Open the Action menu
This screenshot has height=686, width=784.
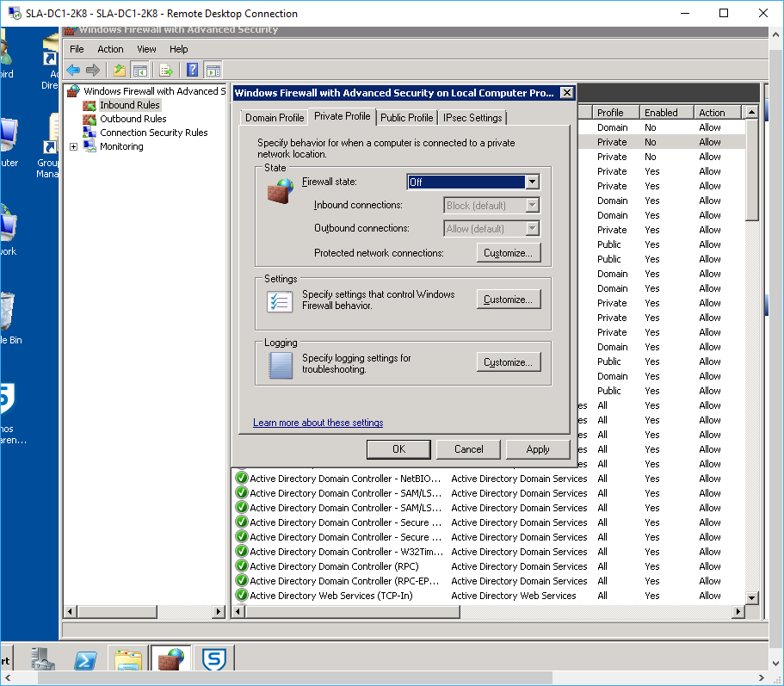110,49
